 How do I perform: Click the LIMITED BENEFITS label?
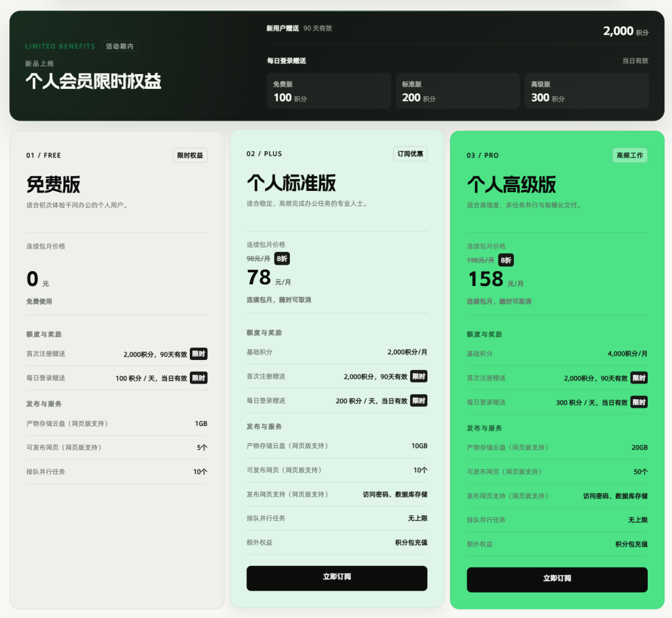(60, 46)
